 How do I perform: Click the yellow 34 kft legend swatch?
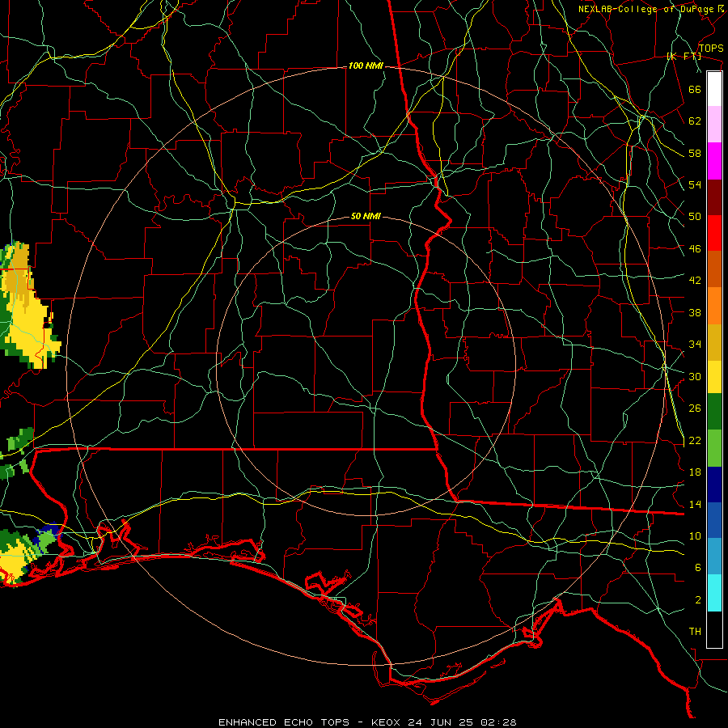coord(714,377)
